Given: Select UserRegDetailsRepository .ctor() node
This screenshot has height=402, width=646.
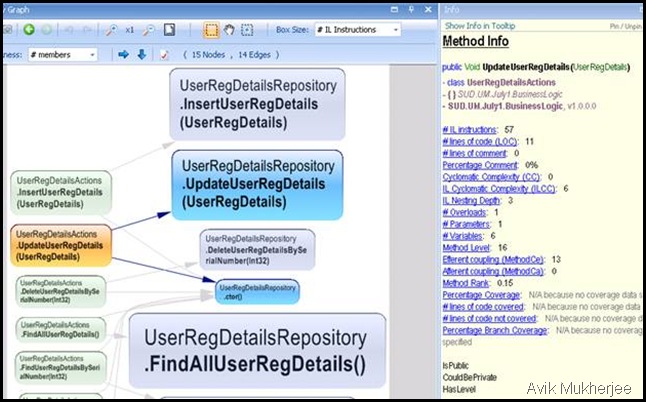Looking at the screenshot, I should (x=257, y=292).
